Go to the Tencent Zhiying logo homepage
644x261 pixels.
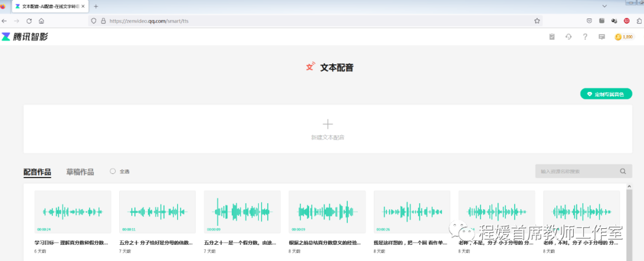25,36
